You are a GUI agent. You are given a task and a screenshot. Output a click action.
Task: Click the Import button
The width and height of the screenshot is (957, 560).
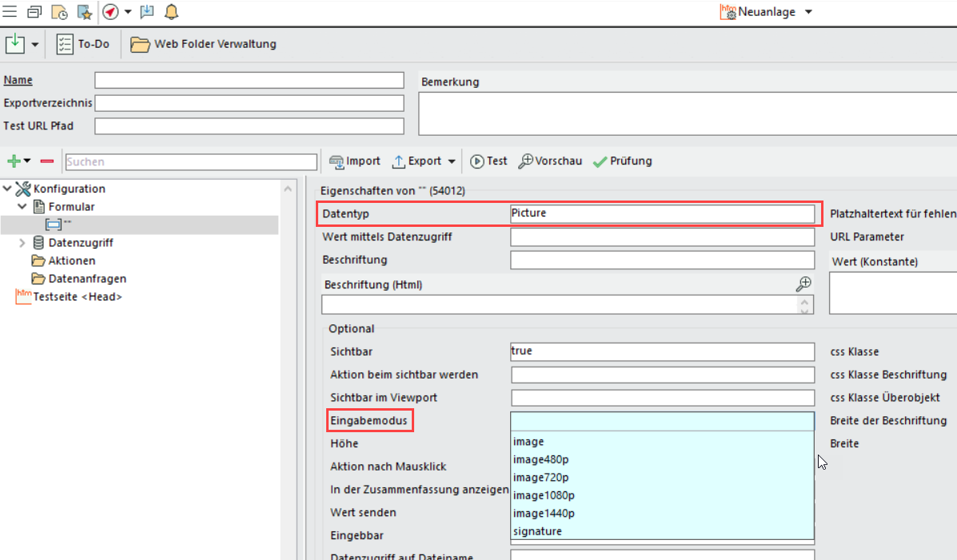354,161
